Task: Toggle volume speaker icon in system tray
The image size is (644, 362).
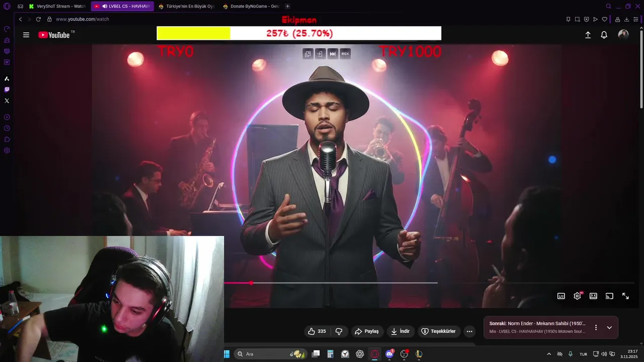Action: pos(604,354)
